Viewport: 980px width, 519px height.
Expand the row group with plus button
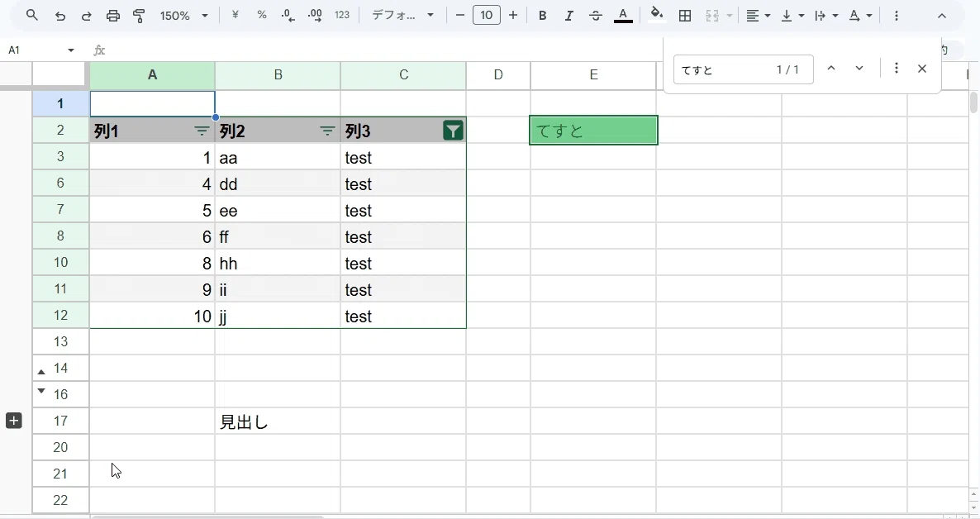click(14, 421)
